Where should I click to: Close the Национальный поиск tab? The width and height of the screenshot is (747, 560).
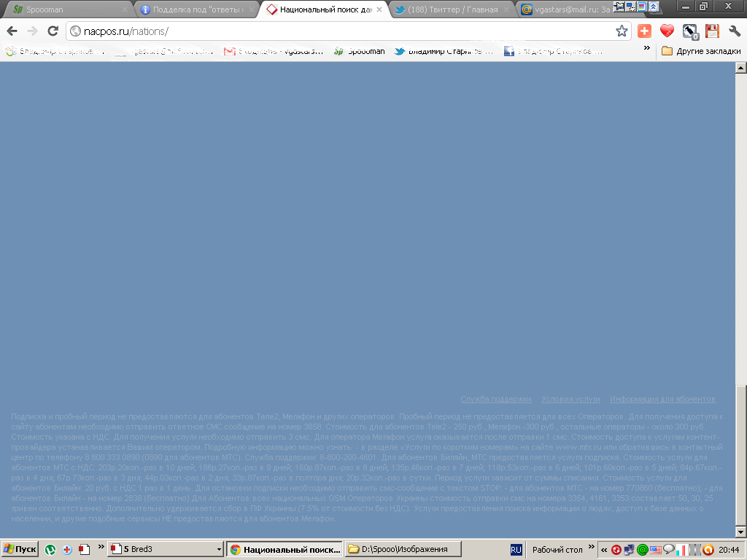click(379, 9)
